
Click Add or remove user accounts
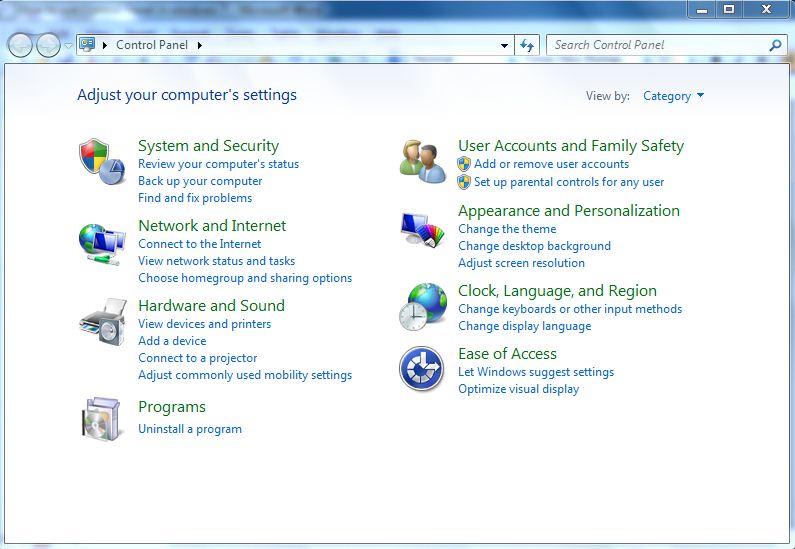click(551, 164)
